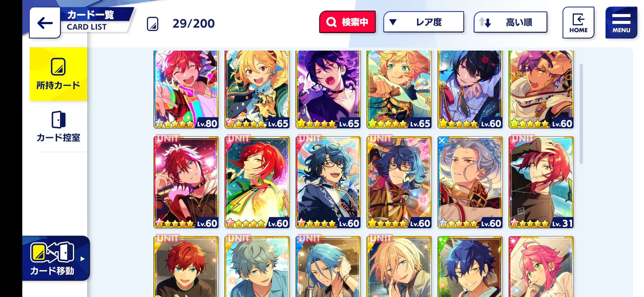Expand the レア度 sort dropdown
The width and height of the screenshot is (644, 297).
pyautogui.click(x=424, y=22)
